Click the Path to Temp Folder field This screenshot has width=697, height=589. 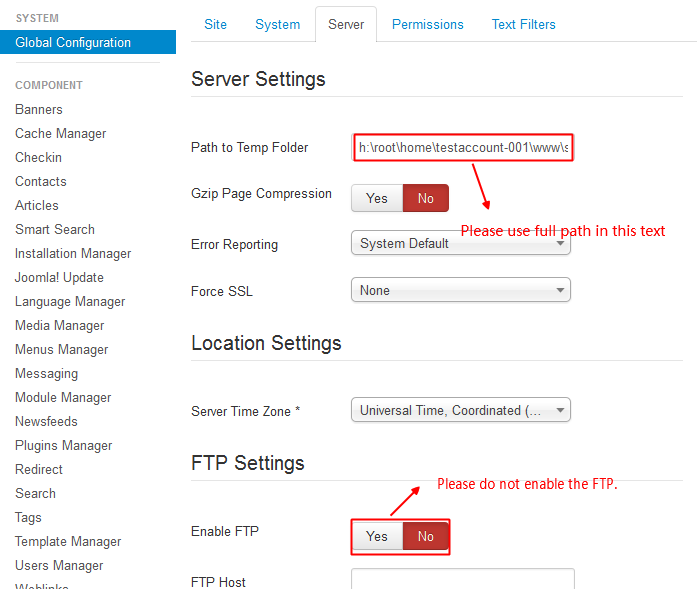pos(462,148)
